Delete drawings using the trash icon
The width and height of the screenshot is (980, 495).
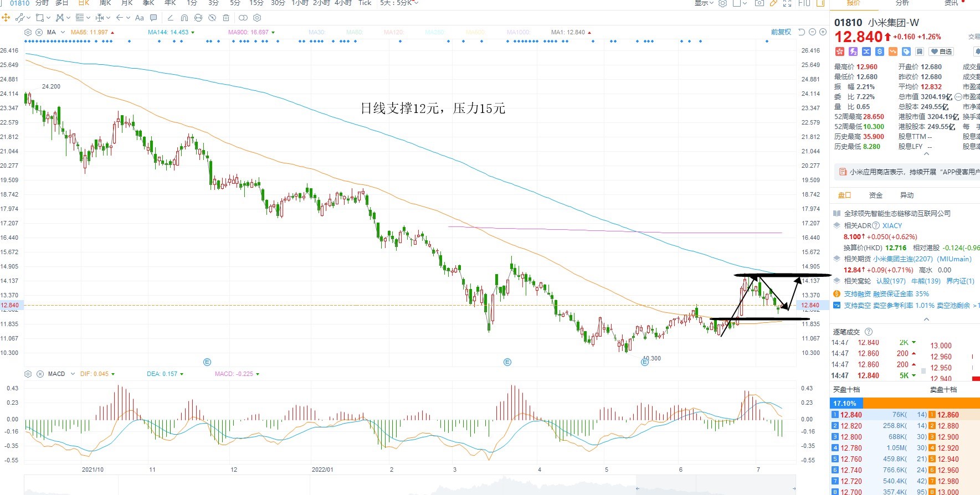click(226, 18)
